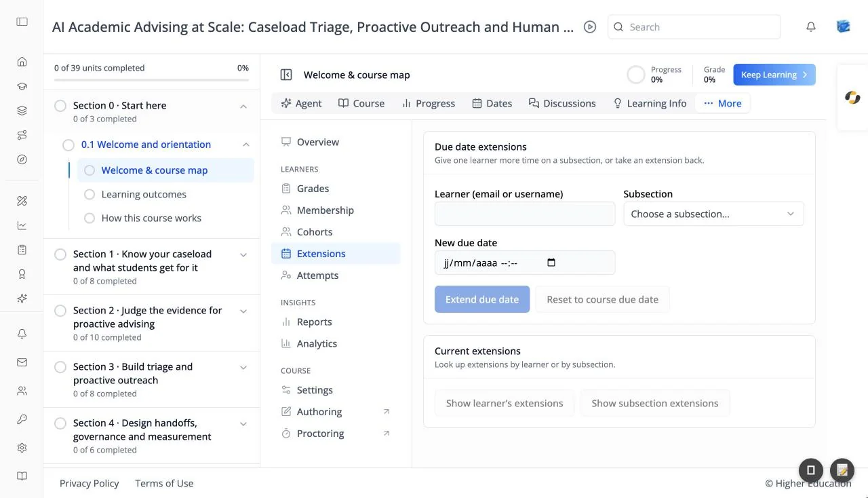Open the mail icon in left sidebar

coord(22,362)
